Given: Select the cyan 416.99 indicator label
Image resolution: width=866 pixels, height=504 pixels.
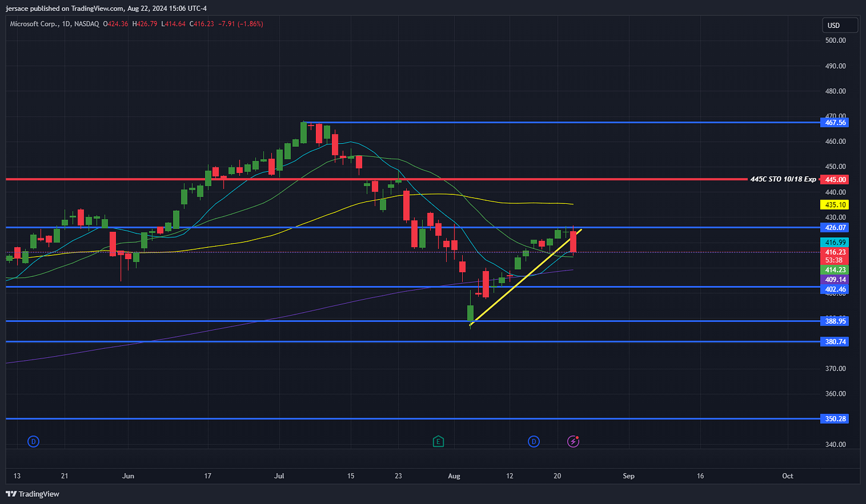Looking at the screenshot, I should pyautogui.click(x=835, y=242).
